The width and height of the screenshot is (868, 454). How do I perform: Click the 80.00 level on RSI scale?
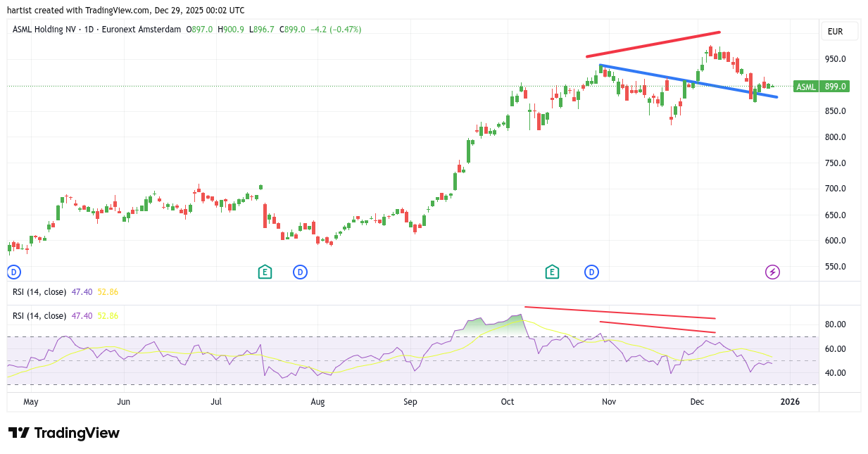point(835,324)
